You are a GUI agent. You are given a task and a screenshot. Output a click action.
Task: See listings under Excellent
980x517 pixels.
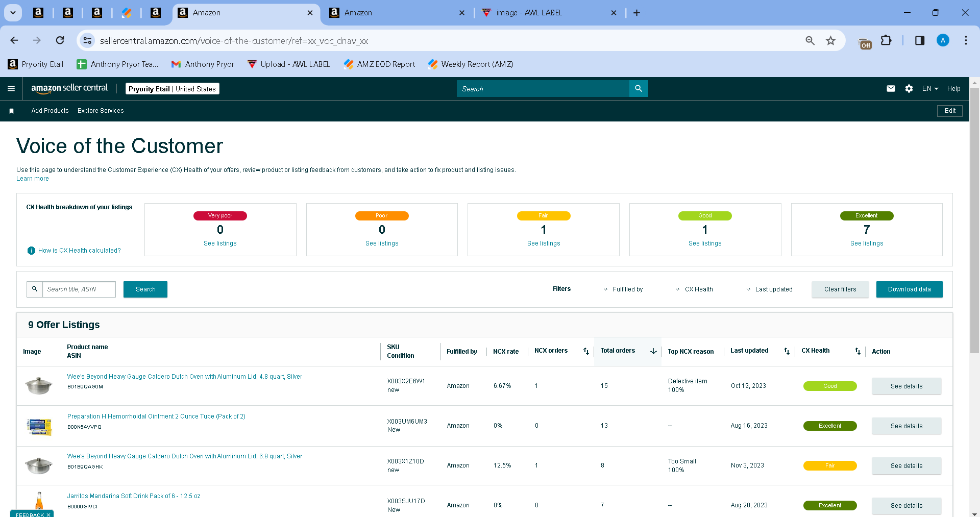pos(867,243)
